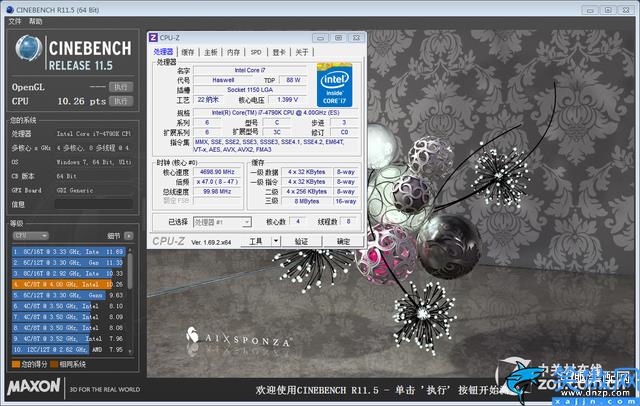Click the Cinebench title bar app icon

pos(10,9)
